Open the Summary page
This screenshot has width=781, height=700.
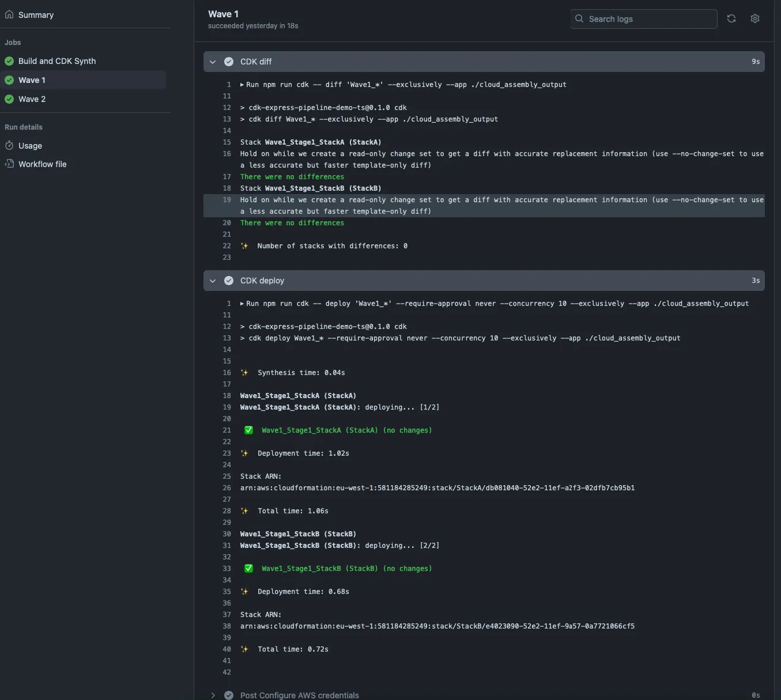[x=36, y=15]
